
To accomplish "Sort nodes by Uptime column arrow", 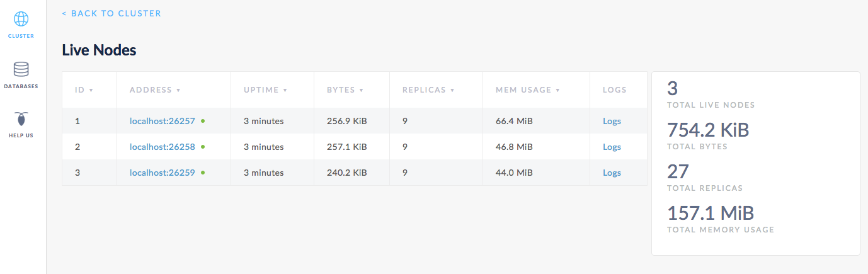I will (x=285, y=90).
